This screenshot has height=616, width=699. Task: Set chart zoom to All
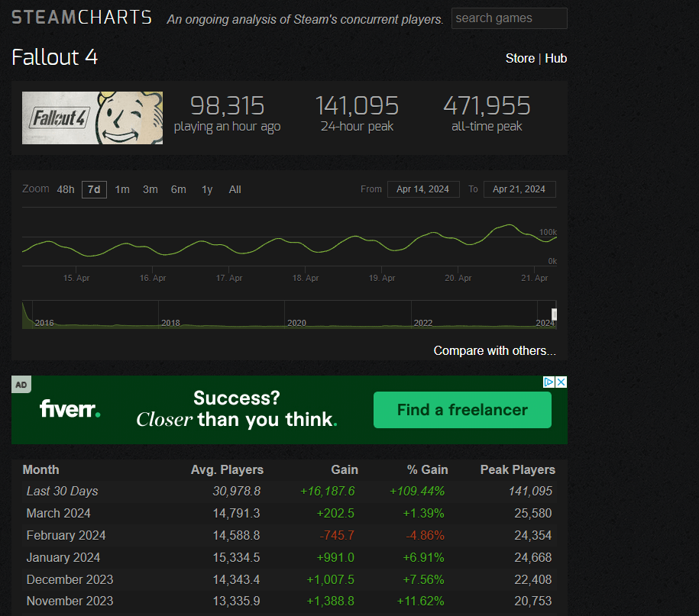(x=235, y=190)
